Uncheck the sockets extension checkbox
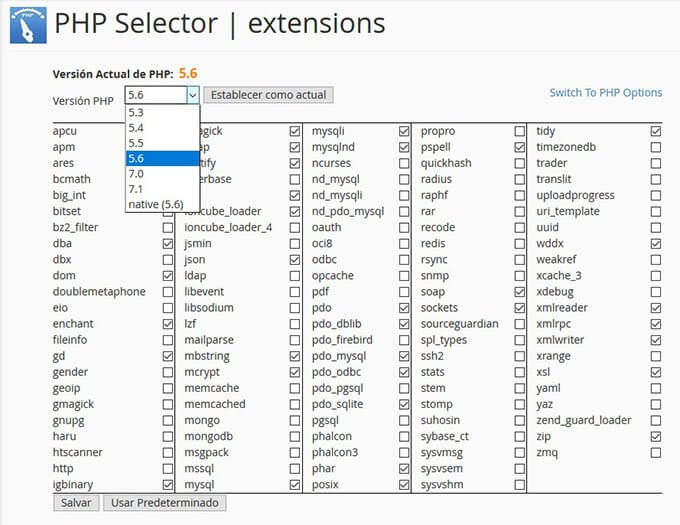Image resolution: width=680 pixels, height=525 pixels. click(x=520, y=308)
